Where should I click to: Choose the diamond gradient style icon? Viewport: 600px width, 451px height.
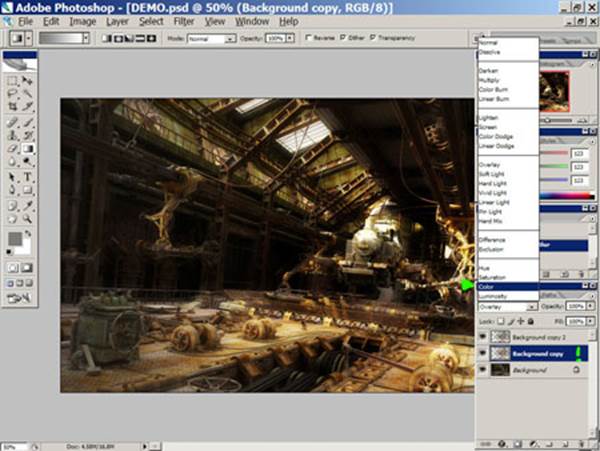(x=152, y=38)
